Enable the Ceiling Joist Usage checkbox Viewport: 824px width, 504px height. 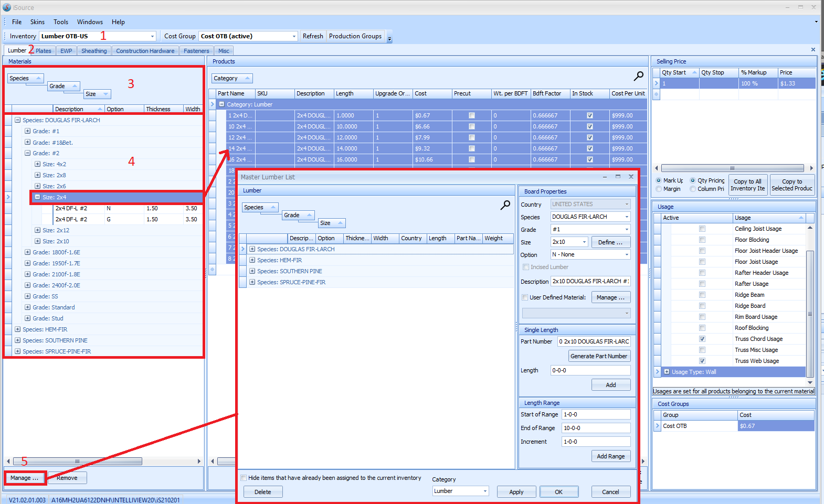[x=702, y=229]
